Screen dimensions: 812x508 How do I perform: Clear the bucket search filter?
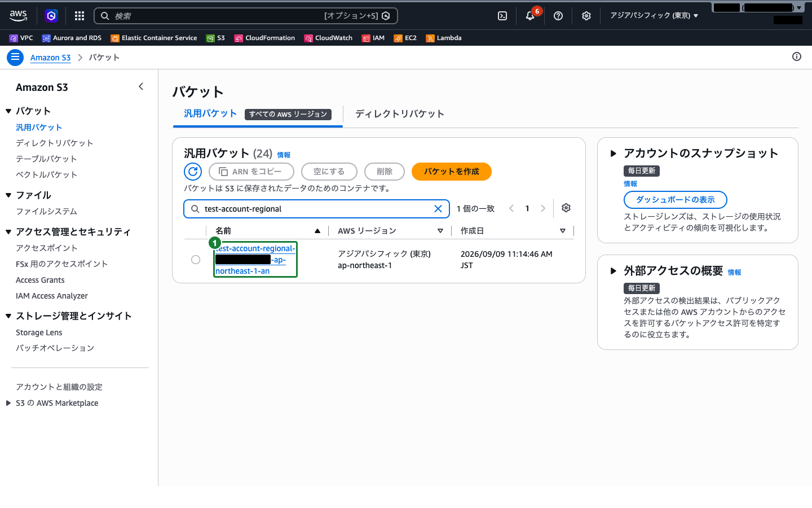click(x=438, y=209)
